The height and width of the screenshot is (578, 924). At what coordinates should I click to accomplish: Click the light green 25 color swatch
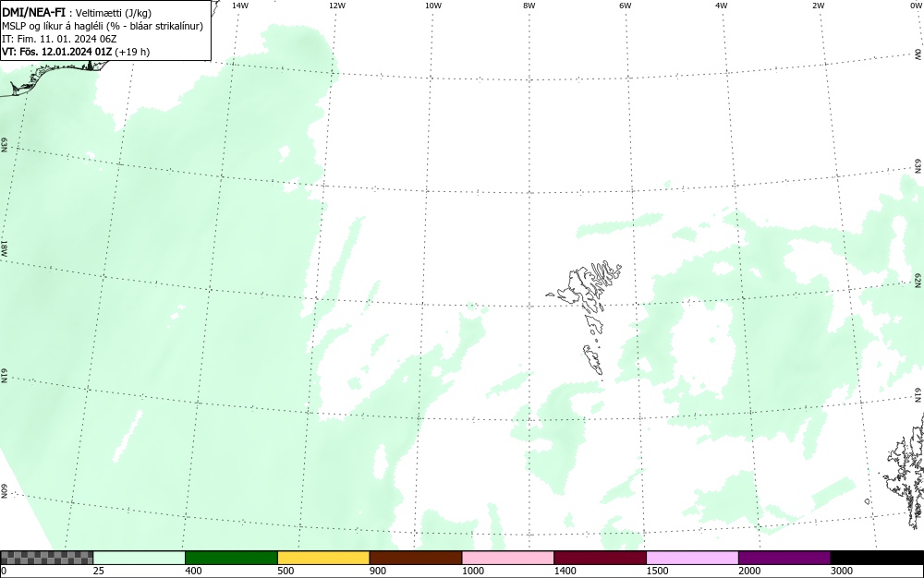(x=140, y=558)
